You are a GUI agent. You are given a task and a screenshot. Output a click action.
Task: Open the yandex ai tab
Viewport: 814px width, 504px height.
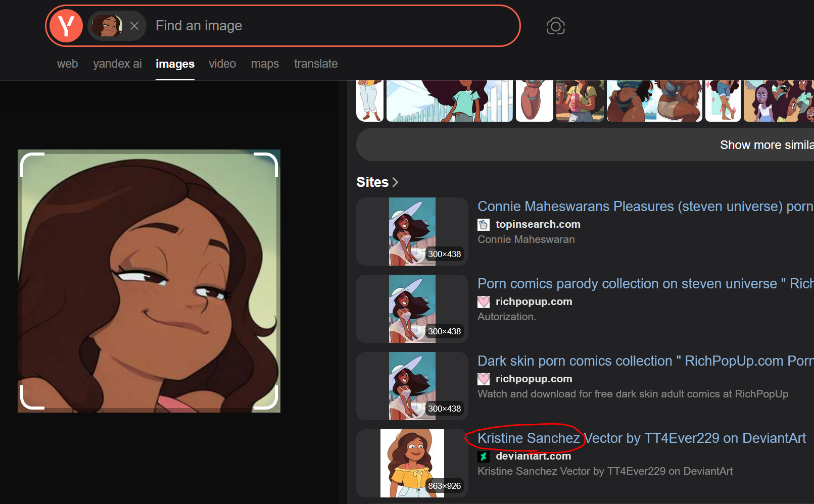click(117, 64)
